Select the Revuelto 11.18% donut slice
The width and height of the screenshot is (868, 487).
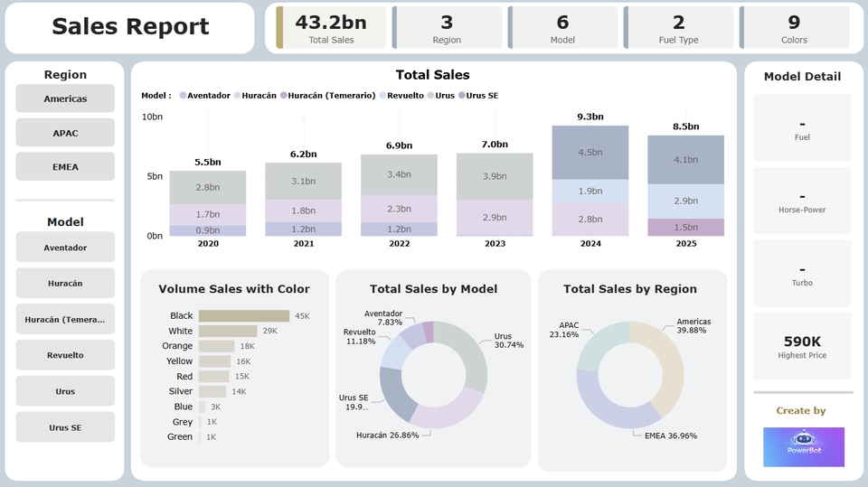tap(394, 351)
